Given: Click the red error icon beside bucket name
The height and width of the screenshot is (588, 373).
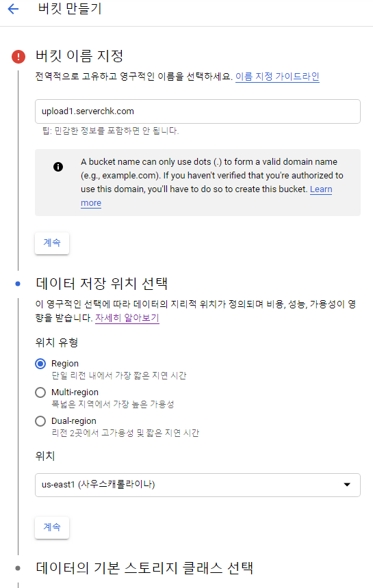Looking at the screenshot, I should coord(18,57).
